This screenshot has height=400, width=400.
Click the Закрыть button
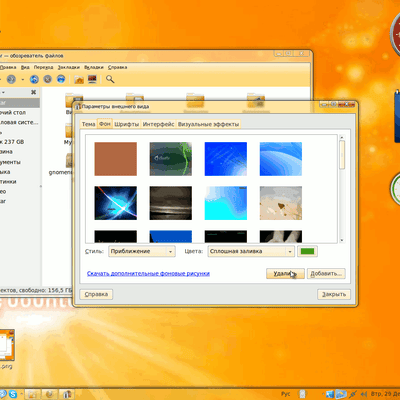click(334, 294)
